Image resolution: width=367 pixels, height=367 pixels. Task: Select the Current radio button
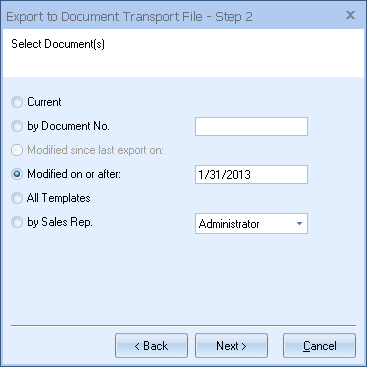coord(17,102)
